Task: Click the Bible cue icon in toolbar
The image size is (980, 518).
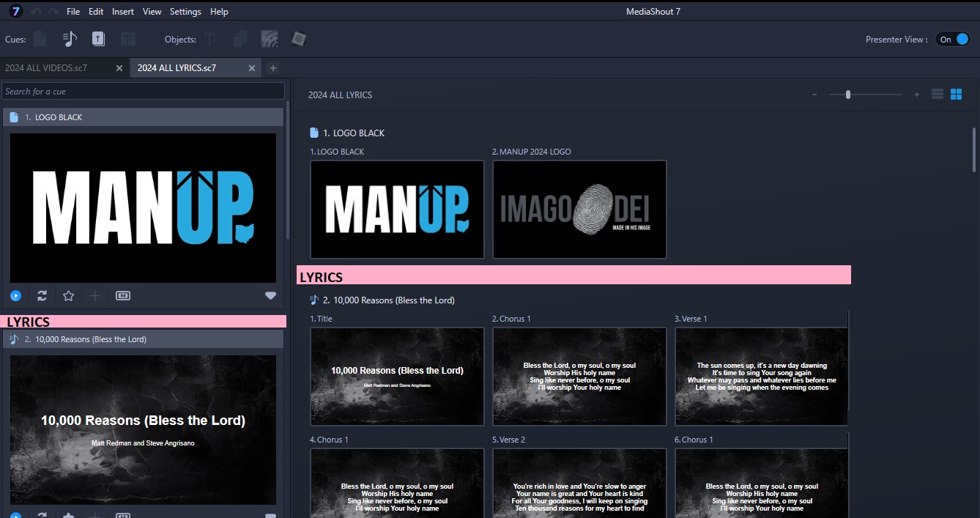Action: (x=98, y=40)
